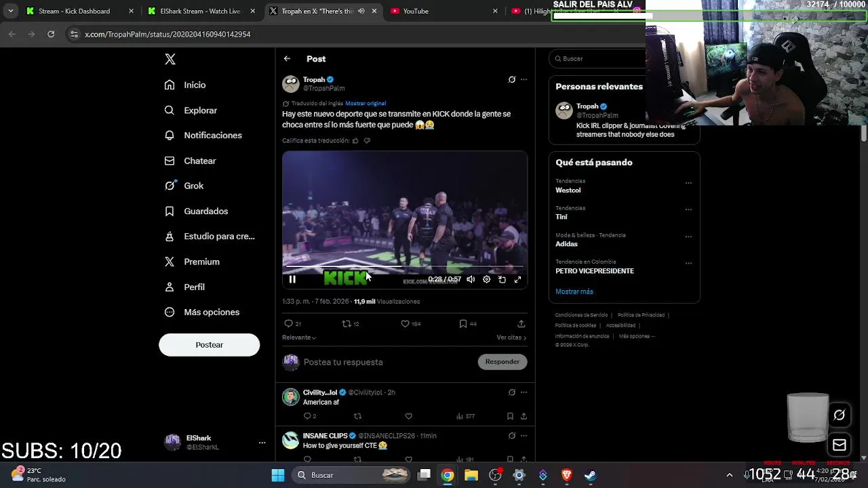Open Notificaciones in sidebar

203,135
